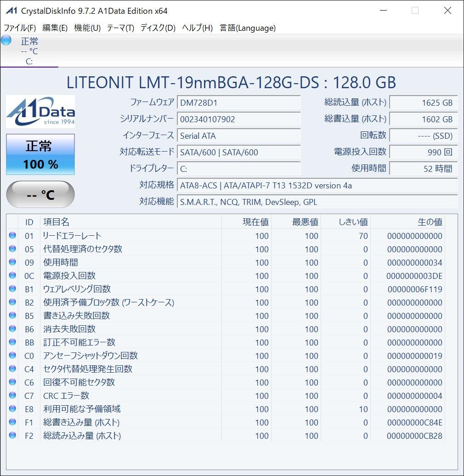Click the 生の値 column header
Viewport: 464px width, 476px height.
pyautogui.click(x=407, y=222)
